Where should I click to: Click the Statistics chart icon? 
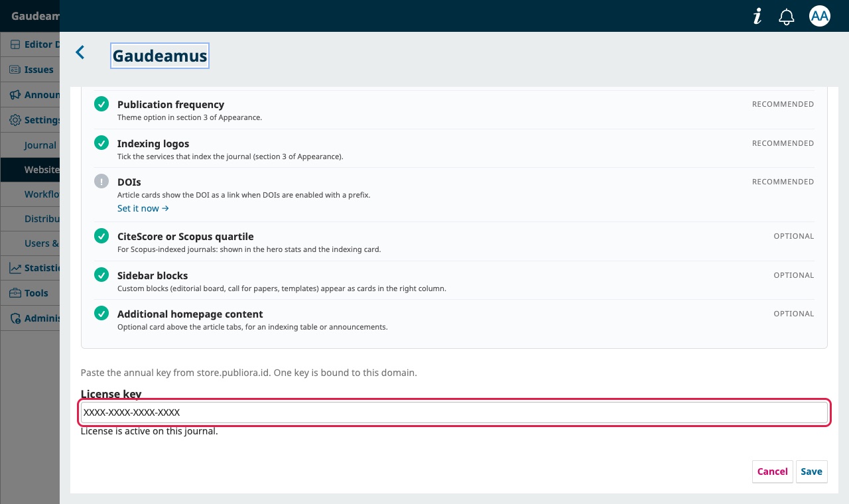pos(15,268)
